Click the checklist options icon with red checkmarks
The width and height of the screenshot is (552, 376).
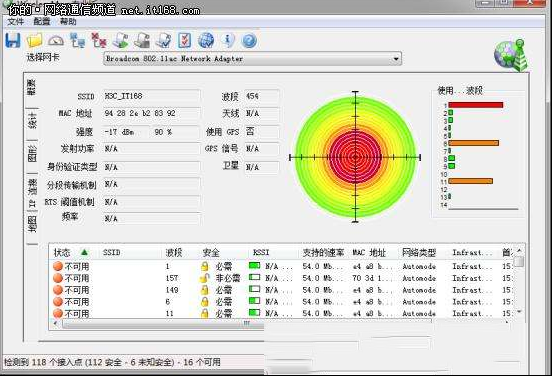click(x=184, y=40)
